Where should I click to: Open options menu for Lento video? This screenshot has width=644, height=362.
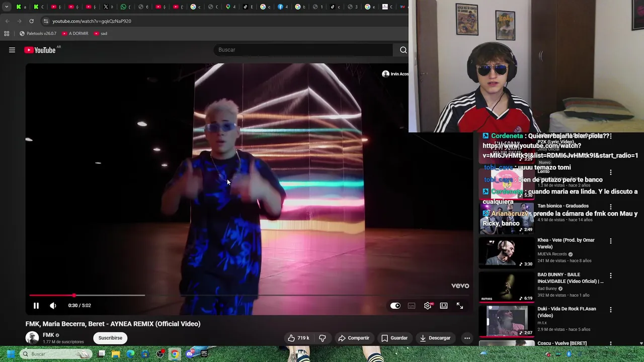611,172
